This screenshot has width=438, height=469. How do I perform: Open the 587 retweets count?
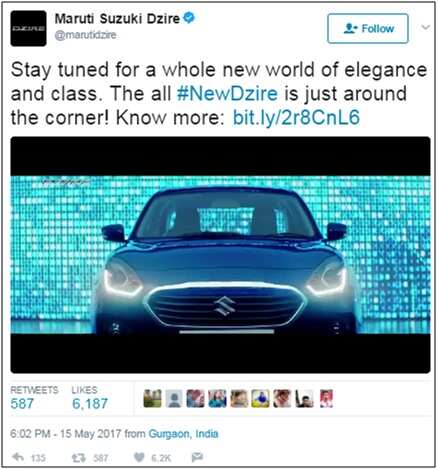(x=22, y=404)
